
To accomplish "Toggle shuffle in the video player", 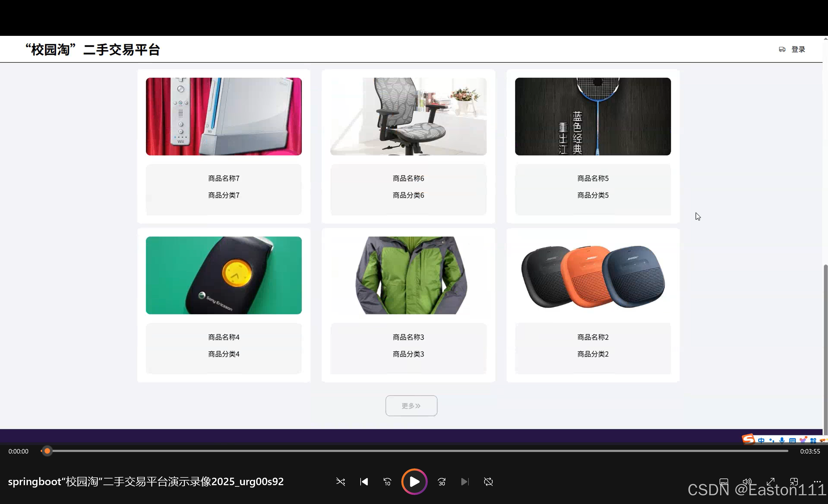I will pos(340,481).
